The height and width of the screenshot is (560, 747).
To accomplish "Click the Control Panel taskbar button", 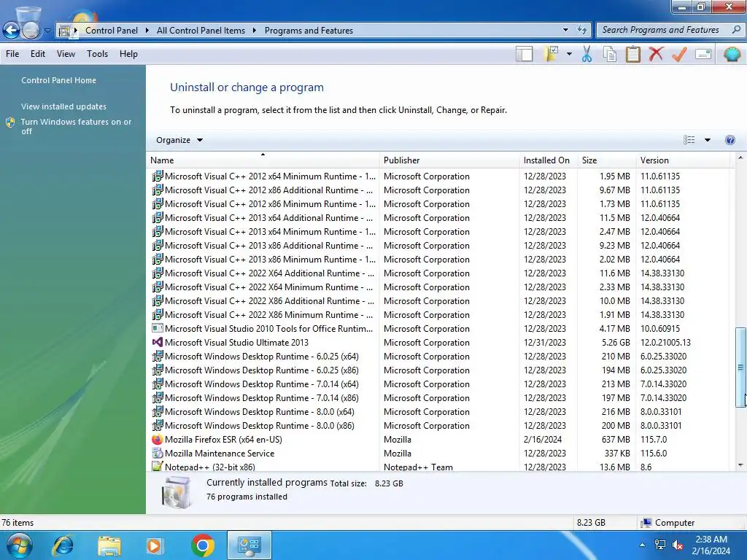I will click(x=249, y=545).
